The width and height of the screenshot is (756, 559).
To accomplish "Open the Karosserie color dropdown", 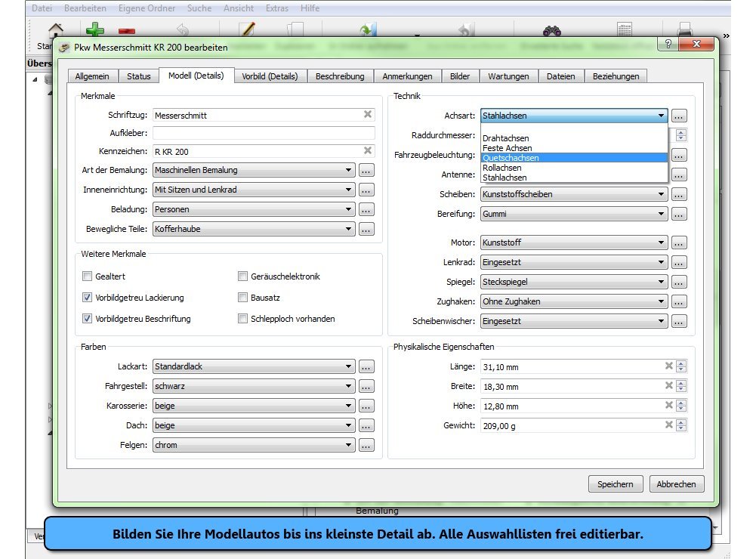I will tap(254, 406).
